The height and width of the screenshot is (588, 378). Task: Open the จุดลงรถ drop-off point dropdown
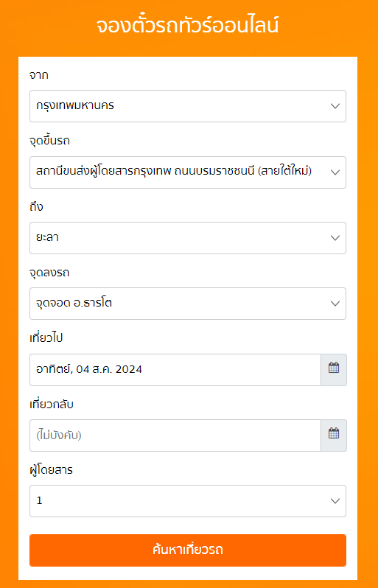pos(188,304)
